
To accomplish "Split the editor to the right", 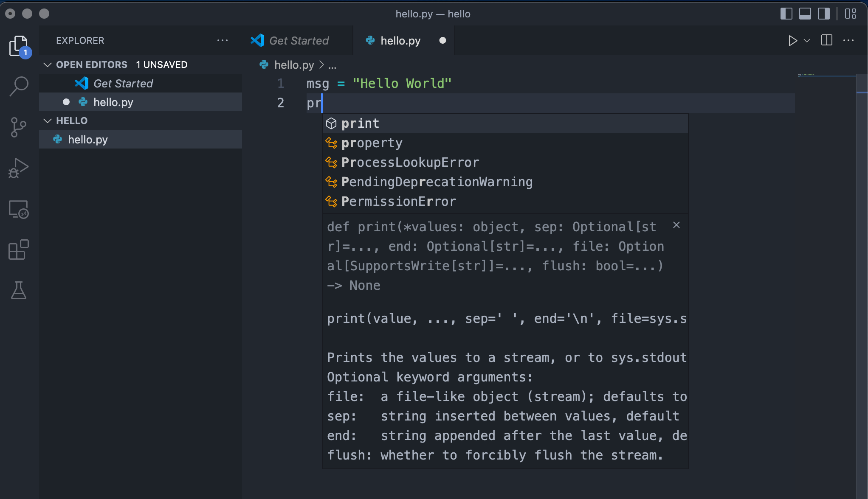I will [x=826, y=40].
